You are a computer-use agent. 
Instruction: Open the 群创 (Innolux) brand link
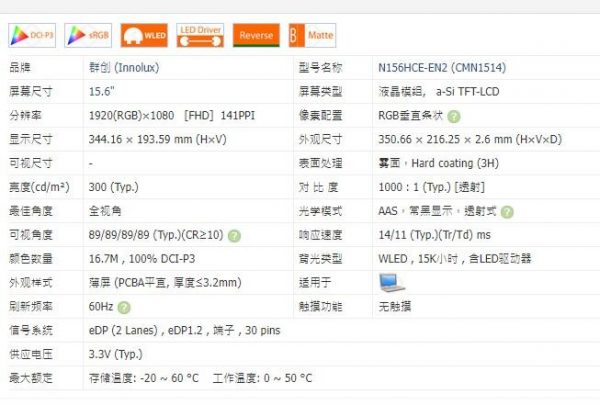[x=119, y=68]
